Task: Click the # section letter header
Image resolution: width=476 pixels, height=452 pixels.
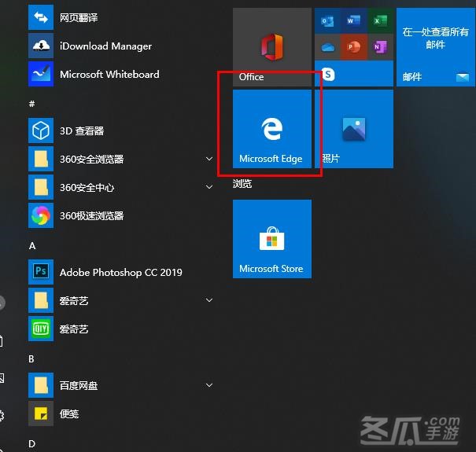Action: coord(32,104)
